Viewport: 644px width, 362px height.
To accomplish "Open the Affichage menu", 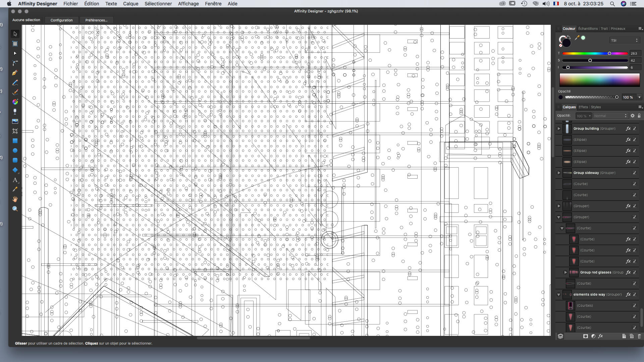I will coord(188,4).
